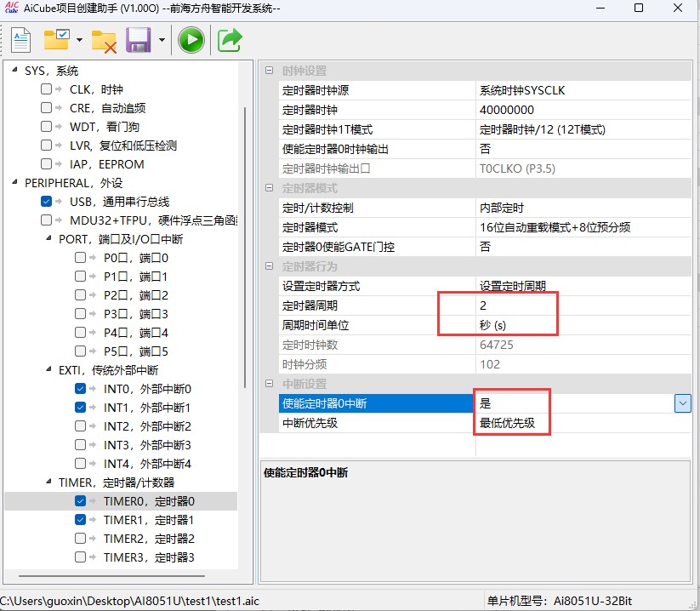Uncheck the INT1 external interrupt checkbox
The height and width of the screenshot is (611, 700).
click(x=80, y=408)
